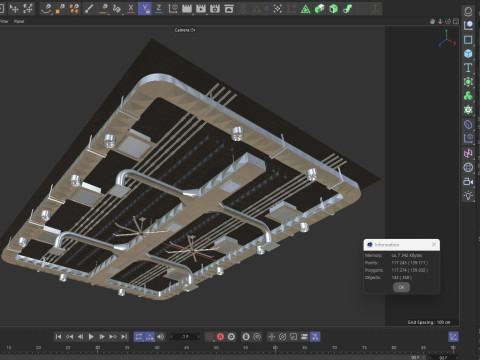Play the animation forward
Viewport: 480px width, 360px height.
point(91,337)
